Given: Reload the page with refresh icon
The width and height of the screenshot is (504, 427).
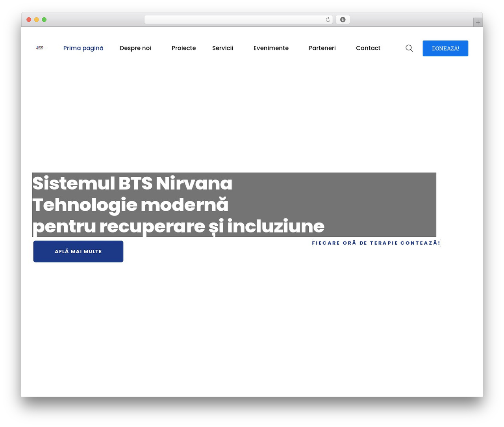Looking at the screenshot, I should [x=328, y=20].
